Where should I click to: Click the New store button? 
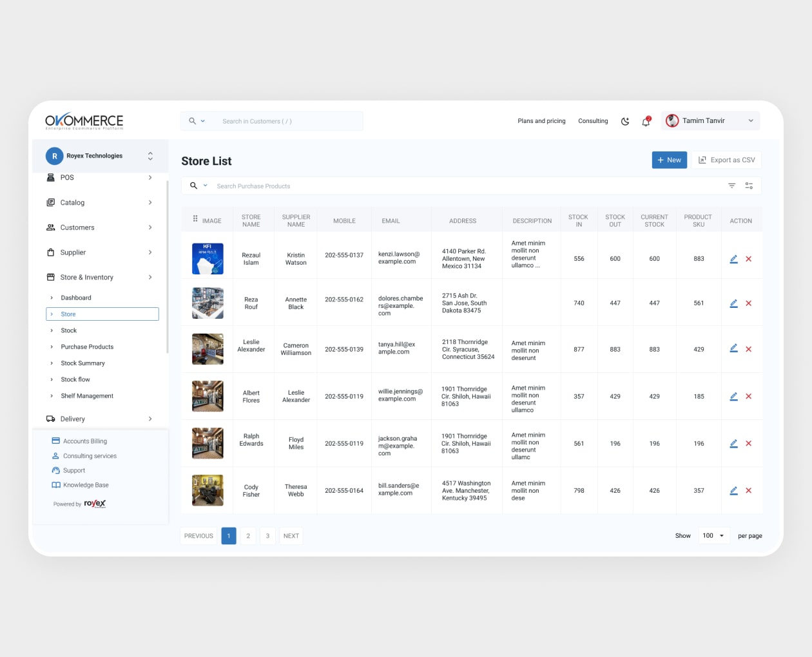[x=669, y=160]
